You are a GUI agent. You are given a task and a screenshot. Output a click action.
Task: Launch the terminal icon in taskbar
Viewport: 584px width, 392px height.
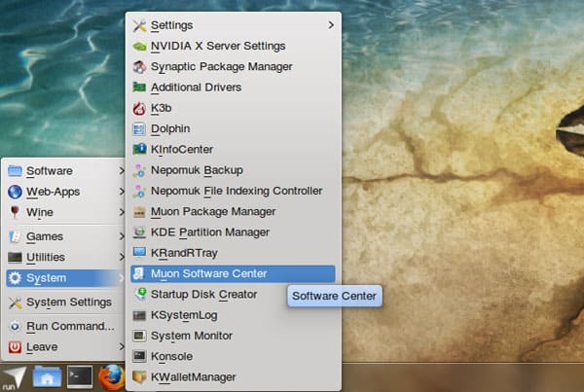coord(80,377)
